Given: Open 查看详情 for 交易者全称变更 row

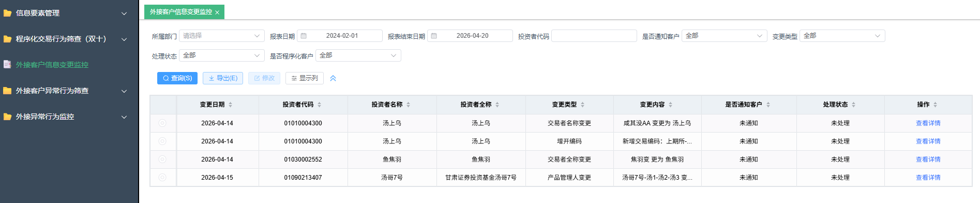Looking at the screenshot, I should pyautogui.click(x=928, y=160).
